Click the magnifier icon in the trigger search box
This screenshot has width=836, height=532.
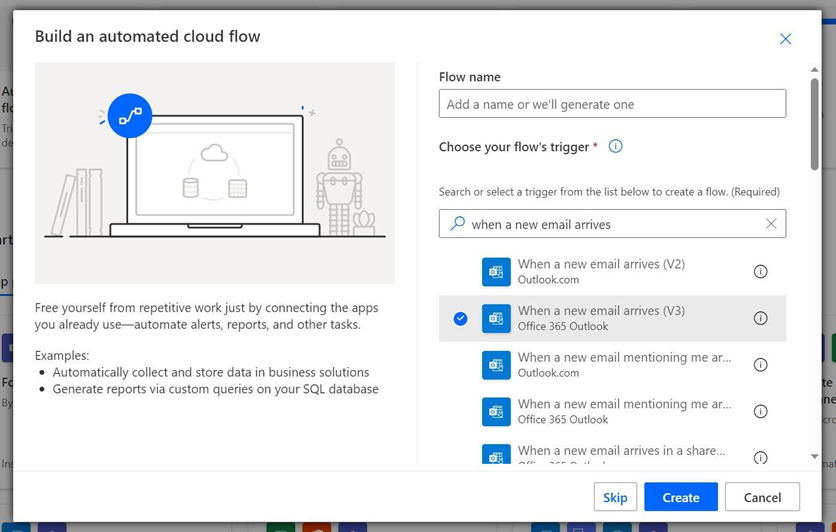[x=457, y=224]
